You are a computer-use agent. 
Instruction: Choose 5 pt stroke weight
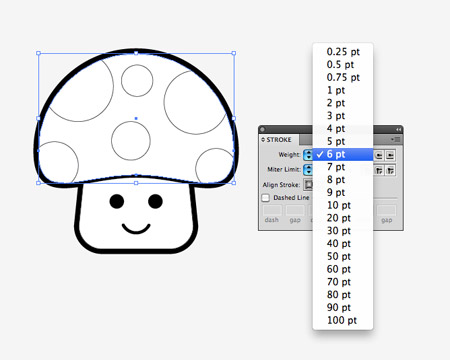(343, 141)
